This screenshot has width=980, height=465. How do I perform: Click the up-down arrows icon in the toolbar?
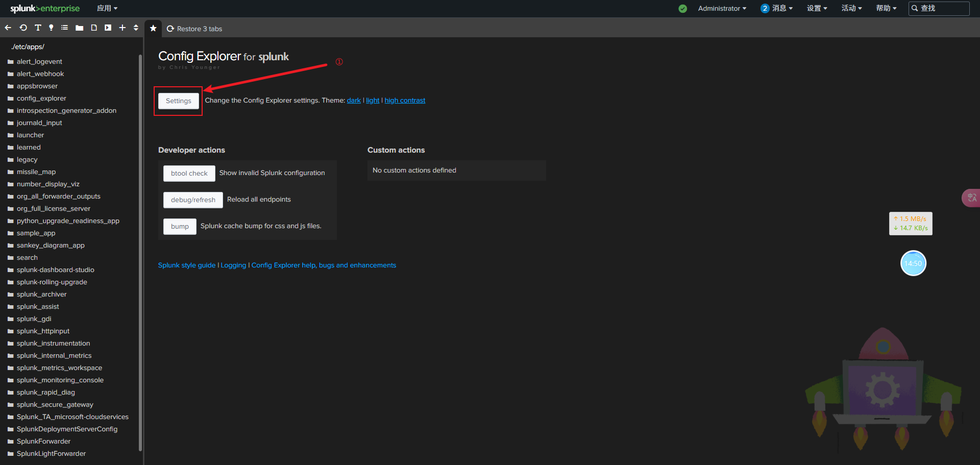[x=136, y=28]
